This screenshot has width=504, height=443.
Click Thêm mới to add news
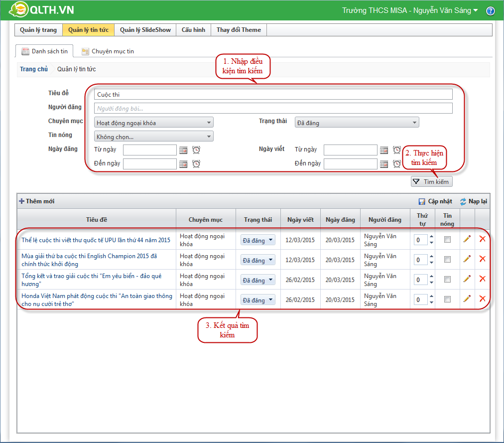(x=37, y=201)
